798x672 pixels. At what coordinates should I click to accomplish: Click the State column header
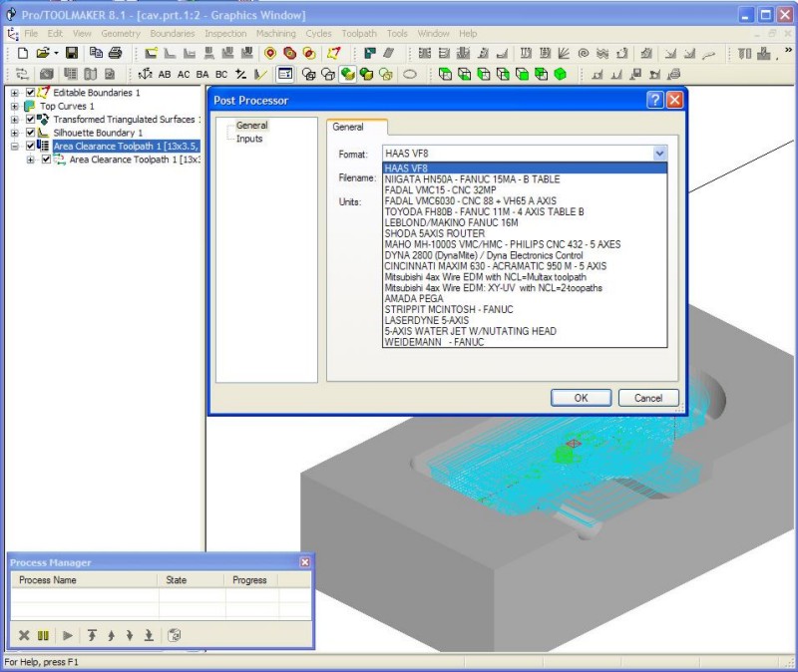coord(192,580)
